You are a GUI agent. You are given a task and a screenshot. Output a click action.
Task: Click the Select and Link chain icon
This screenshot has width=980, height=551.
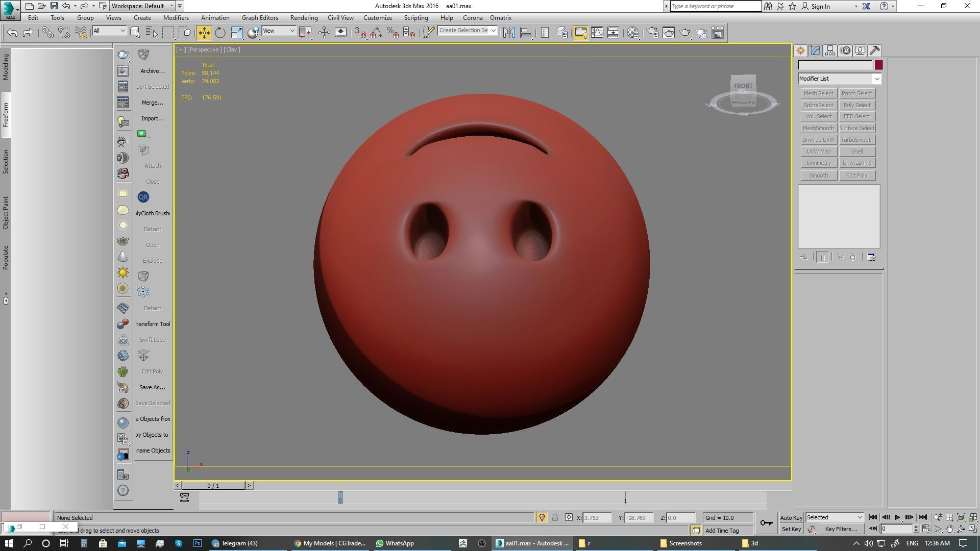click(x=47, y=33)
